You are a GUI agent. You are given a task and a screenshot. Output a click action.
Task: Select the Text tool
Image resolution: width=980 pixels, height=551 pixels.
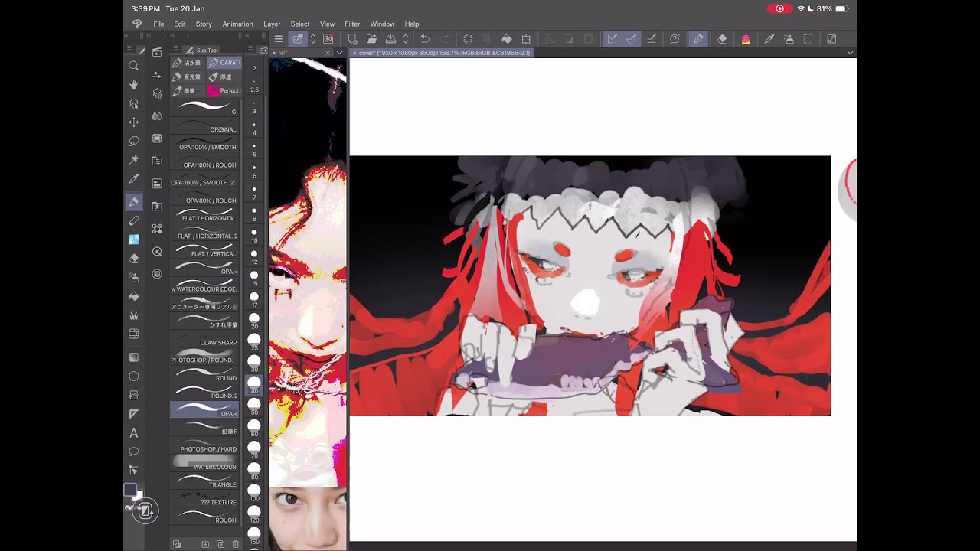point(133,433)
